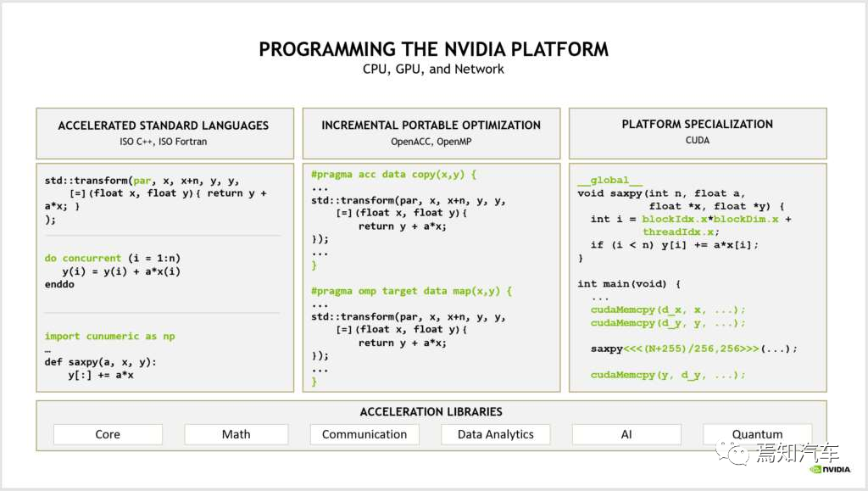
Task: Click the "ISO C++, ISO Fortran" subheading
Action: [x=164, y=142]
